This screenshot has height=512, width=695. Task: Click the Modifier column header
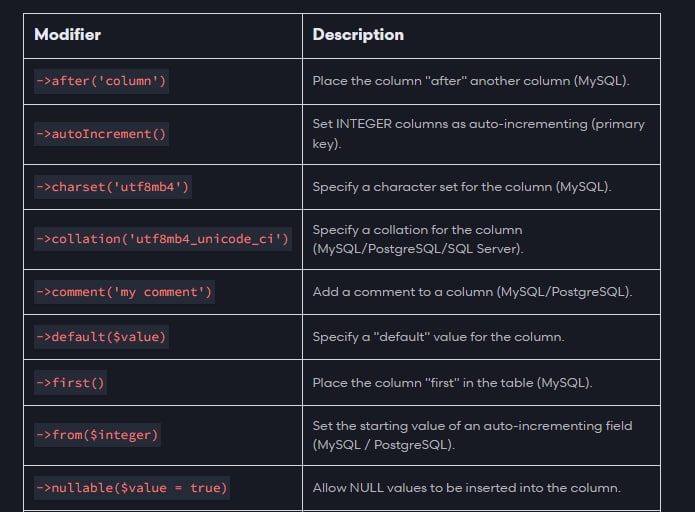point(67,35)
